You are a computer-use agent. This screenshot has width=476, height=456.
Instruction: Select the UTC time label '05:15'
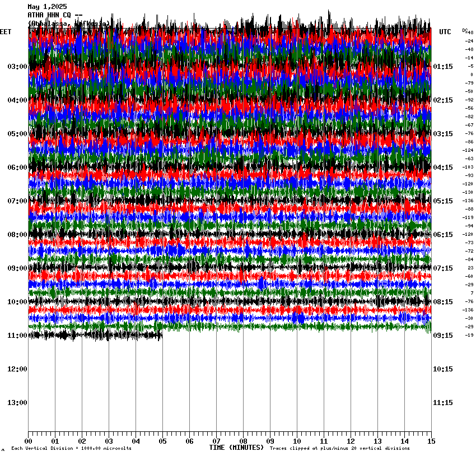(443, 201)
